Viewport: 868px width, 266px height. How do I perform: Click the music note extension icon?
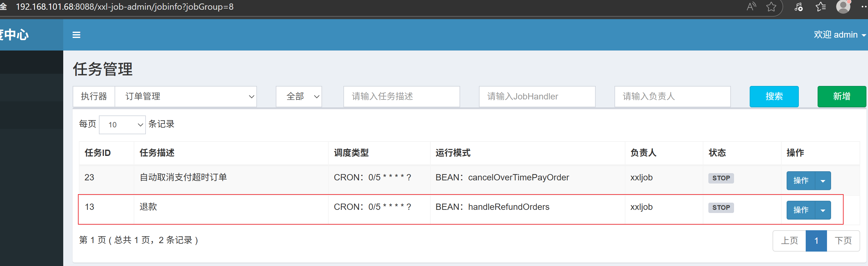[x=798, y=6]
